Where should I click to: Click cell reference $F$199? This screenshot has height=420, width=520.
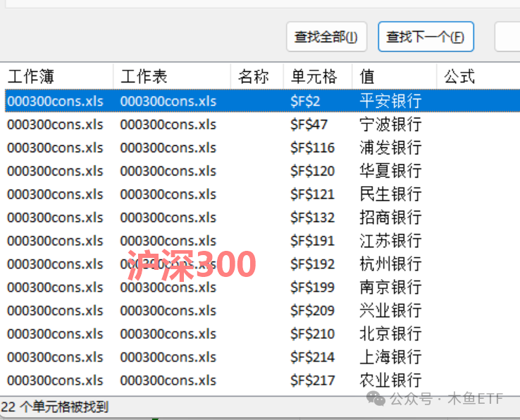312,288
